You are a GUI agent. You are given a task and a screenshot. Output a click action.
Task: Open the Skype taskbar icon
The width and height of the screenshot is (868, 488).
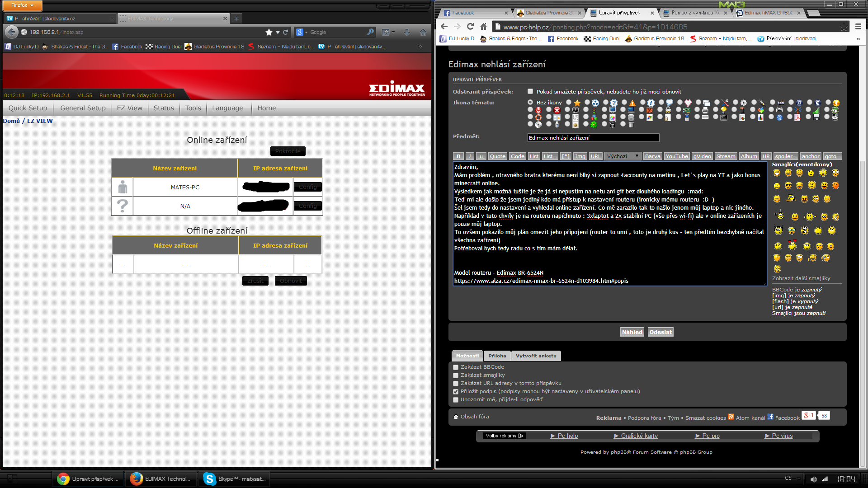(209, 479)
